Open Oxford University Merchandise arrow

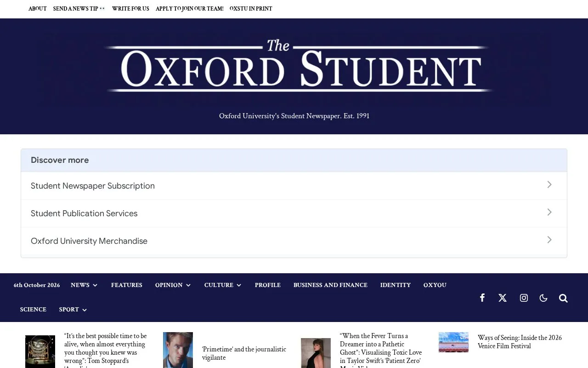[x=549, y=240]
